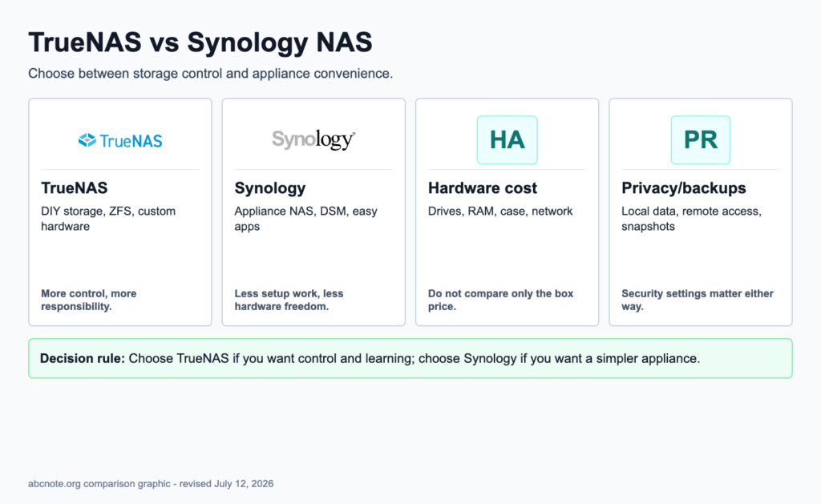821x504 pixels.
Task: Click the abcnote.org footer revision note
Action: [151, 484]
